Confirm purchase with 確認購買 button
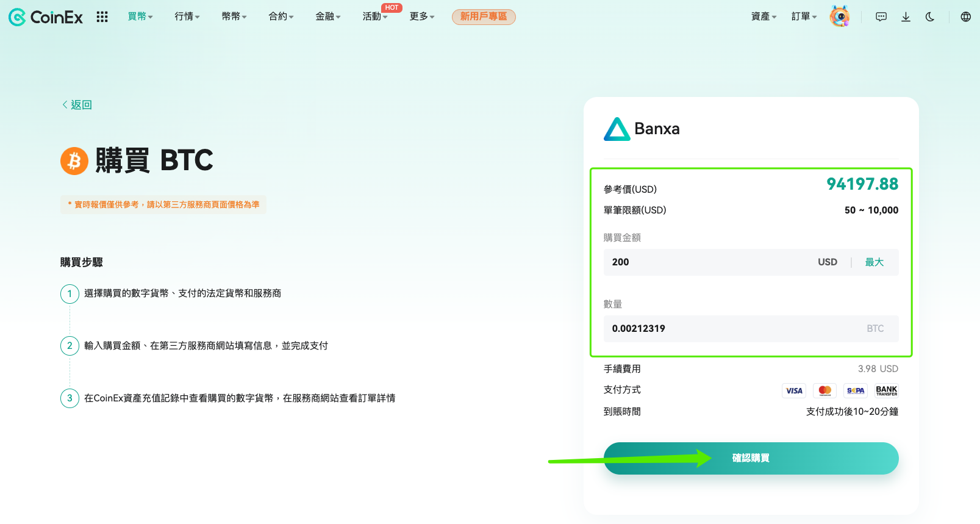 pyautogui.click(x=751, y=458)
